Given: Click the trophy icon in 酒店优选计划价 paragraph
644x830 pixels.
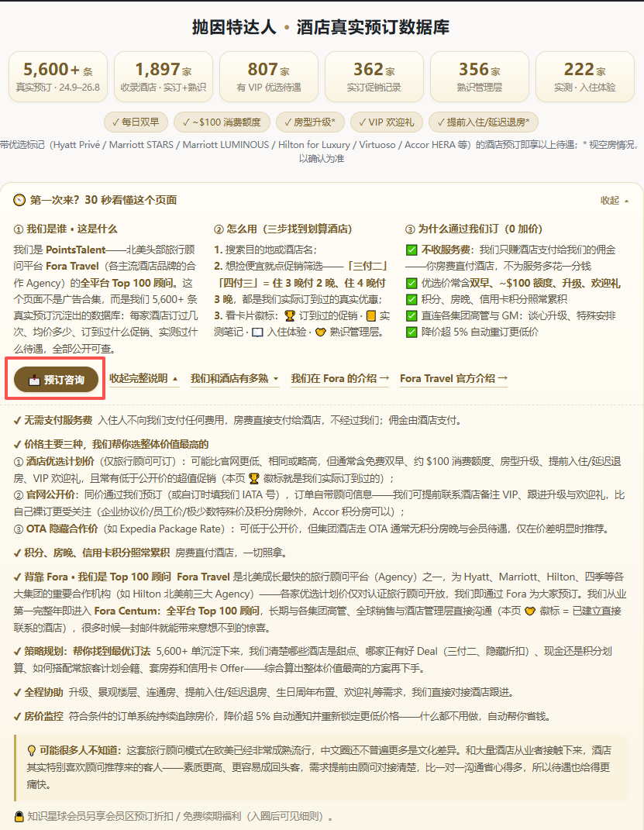Looking at the screenshot, I should point(254,478).
